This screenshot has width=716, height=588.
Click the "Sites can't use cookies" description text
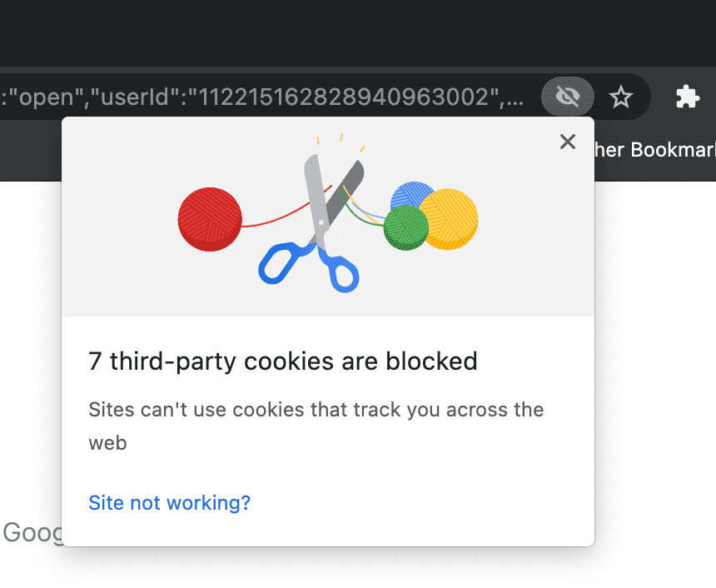point(316,426)
